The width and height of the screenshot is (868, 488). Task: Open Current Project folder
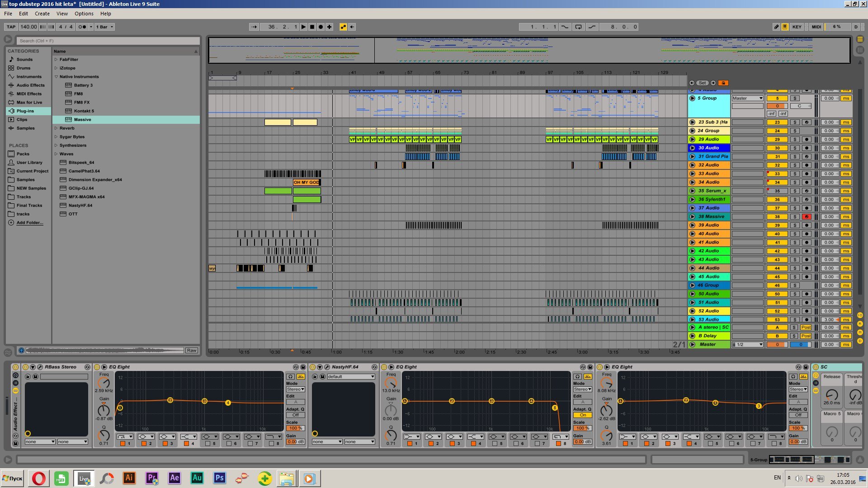(x=33, y=171)
